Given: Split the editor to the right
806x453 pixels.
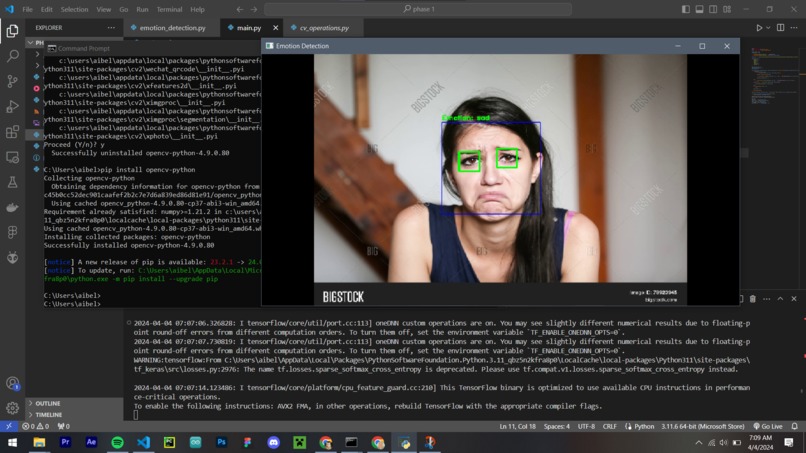Looking at the screenshot, I should click(780, 28).
